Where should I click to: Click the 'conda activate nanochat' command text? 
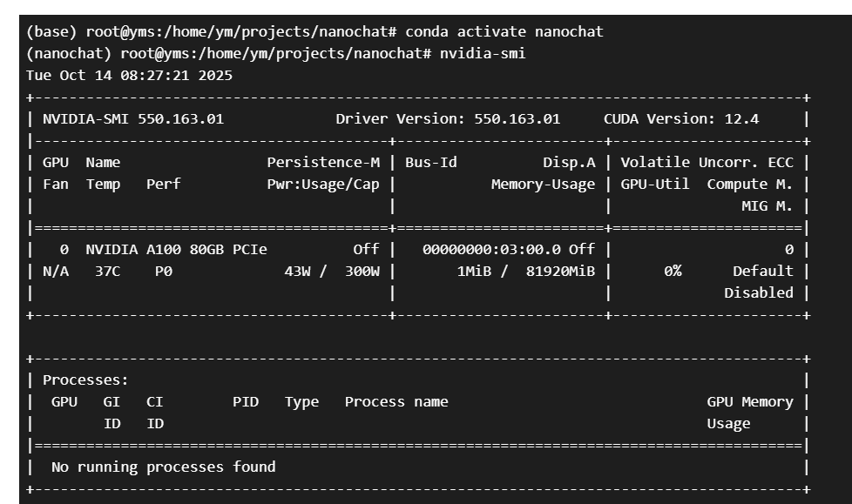(504, 32)
